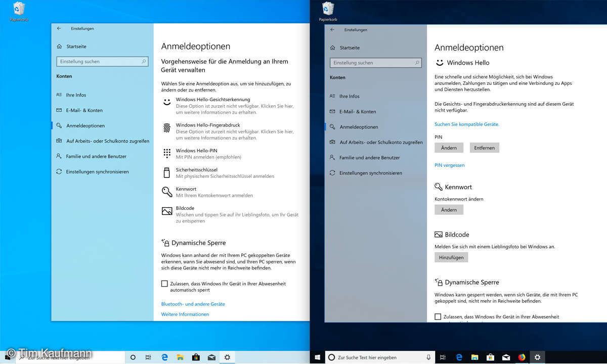Launch Firefox from the dark taskbar
This screenshot has height=364, width=607.
tap(522, 357)
